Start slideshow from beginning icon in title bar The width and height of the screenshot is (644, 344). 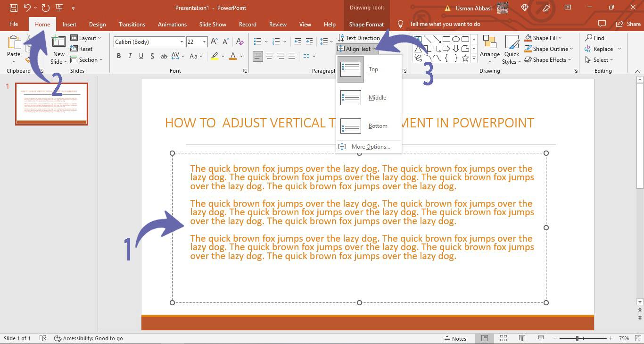pos(59,8)
